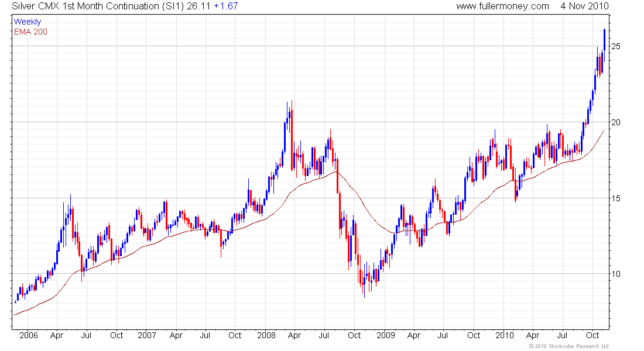Click the Oct label of year 2008
The height and width of the screenshot is (351, 644).
[354, 335]
